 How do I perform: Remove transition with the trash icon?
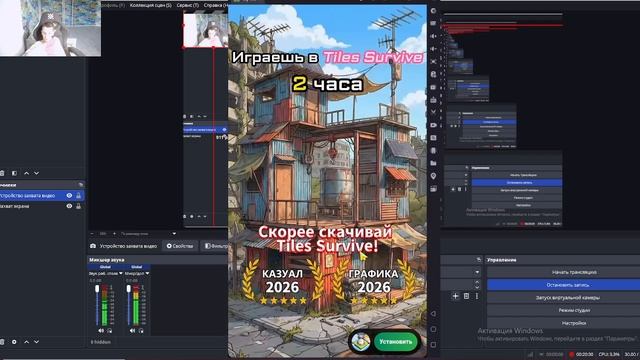(467, 296)
